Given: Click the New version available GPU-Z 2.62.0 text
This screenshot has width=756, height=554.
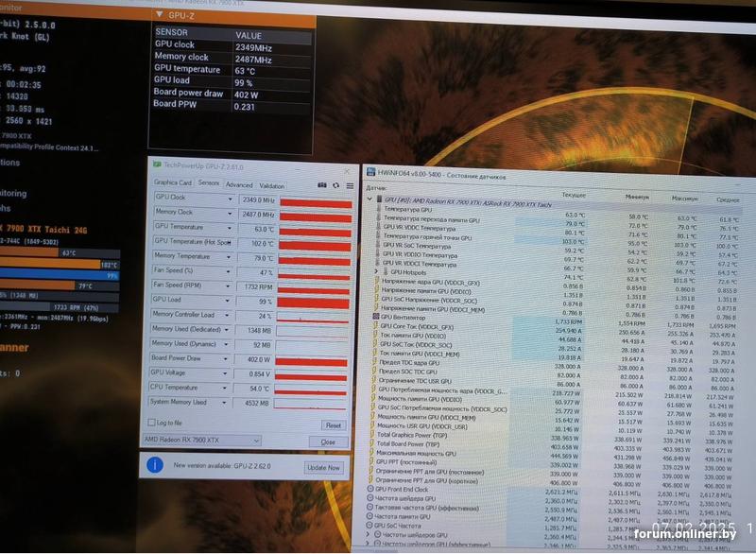Looking at the screenshot, I should (222, 466).
